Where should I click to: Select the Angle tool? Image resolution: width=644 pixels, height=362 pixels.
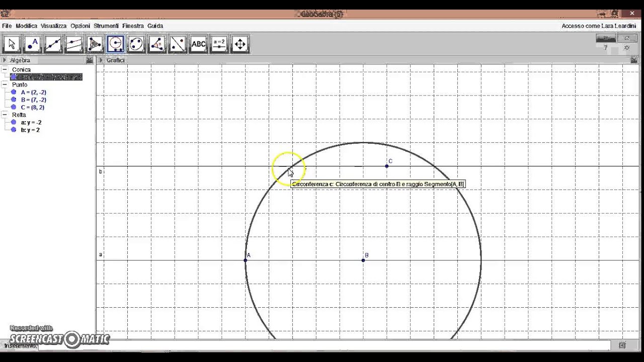pyautogui.click(x=157, y=44)
